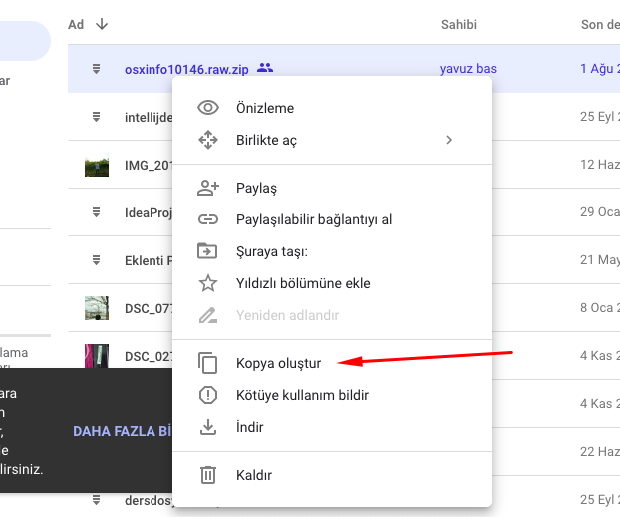Click the Sahibi column header

coord(457,24)
